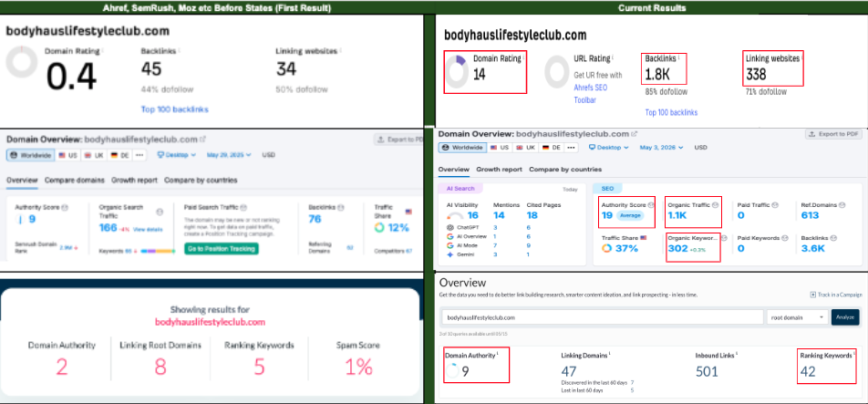This screenshot has height=404, width=868.
Task: Select US database in the 2026 panel
Action: (500, 148)
